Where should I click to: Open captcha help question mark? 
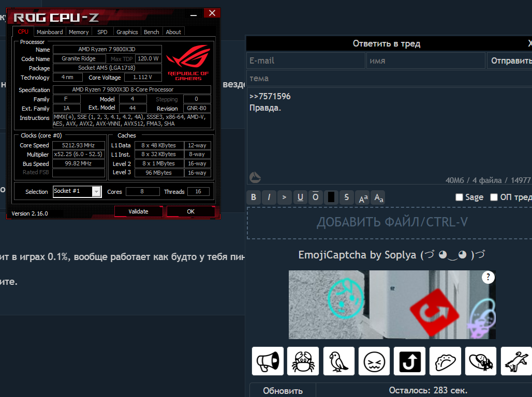[488, 277]
